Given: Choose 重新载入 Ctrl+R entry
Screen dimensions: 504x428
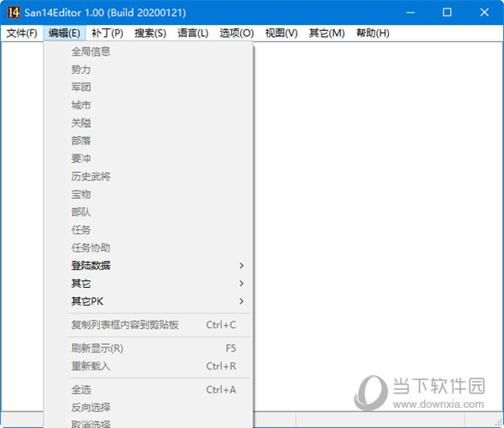Looking at the screenshot, I should tap(148, 366).
